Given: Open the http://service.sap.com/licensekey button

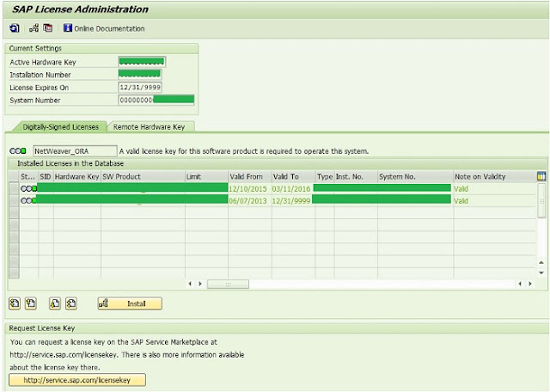Looking at the screenshot, I should click(77, 380).
